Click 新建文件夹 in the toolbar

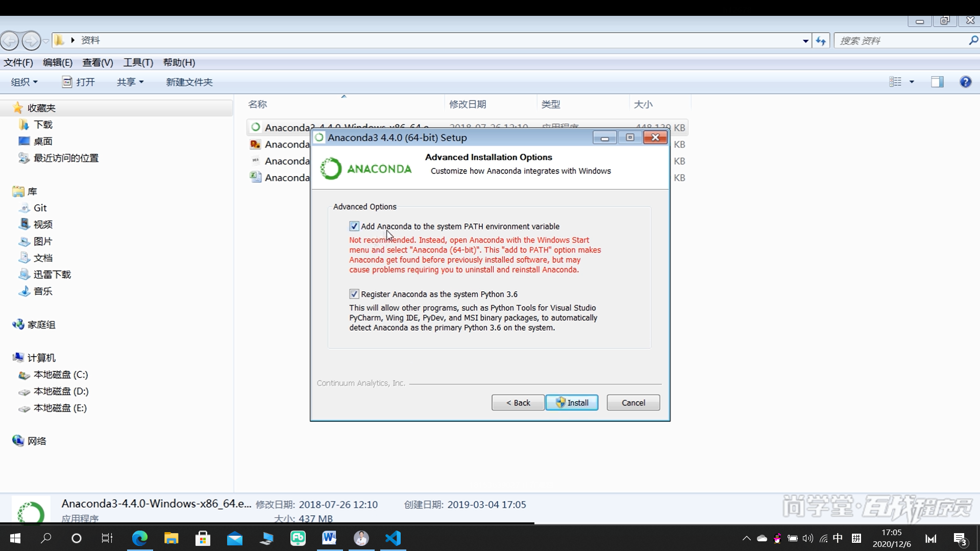click(x=189, y=82)
